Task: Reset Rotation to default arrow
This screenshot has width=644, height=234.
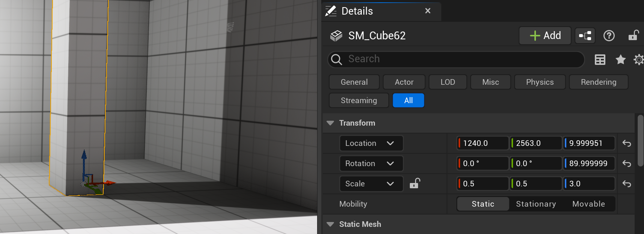Action: coord(626,163)
